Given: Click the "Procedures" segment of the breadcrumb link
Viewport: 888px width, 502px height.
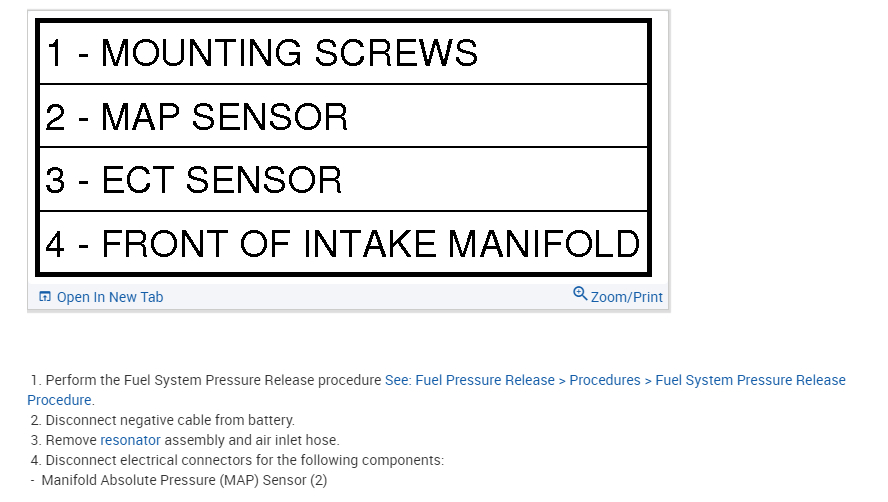Looking at the screenshot, I should coord(605,380).
